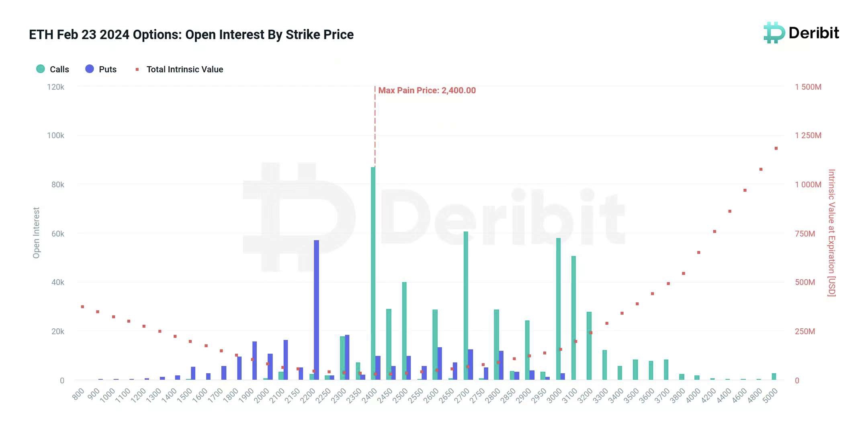Click the green Calls legend circle
Screen dimensions: 868x434
click(41, 69)
